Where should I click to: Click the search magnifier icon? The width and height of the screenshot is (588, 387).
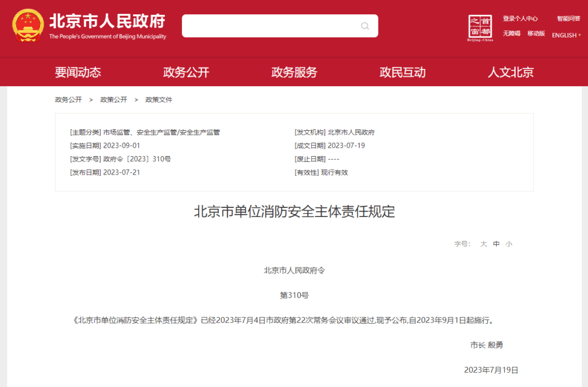(365, 26)
